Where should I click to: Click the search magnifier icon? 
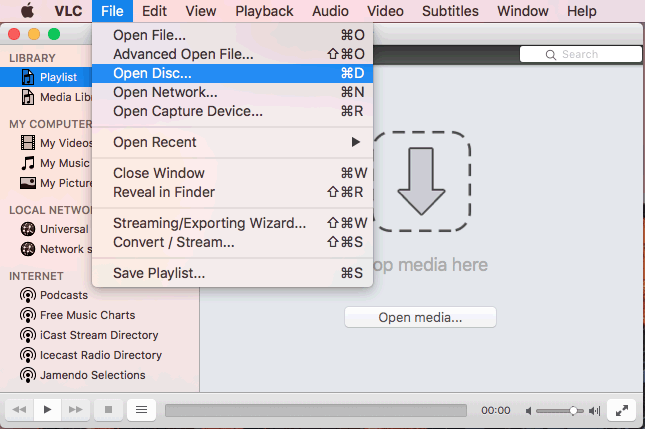click(551, 55)
